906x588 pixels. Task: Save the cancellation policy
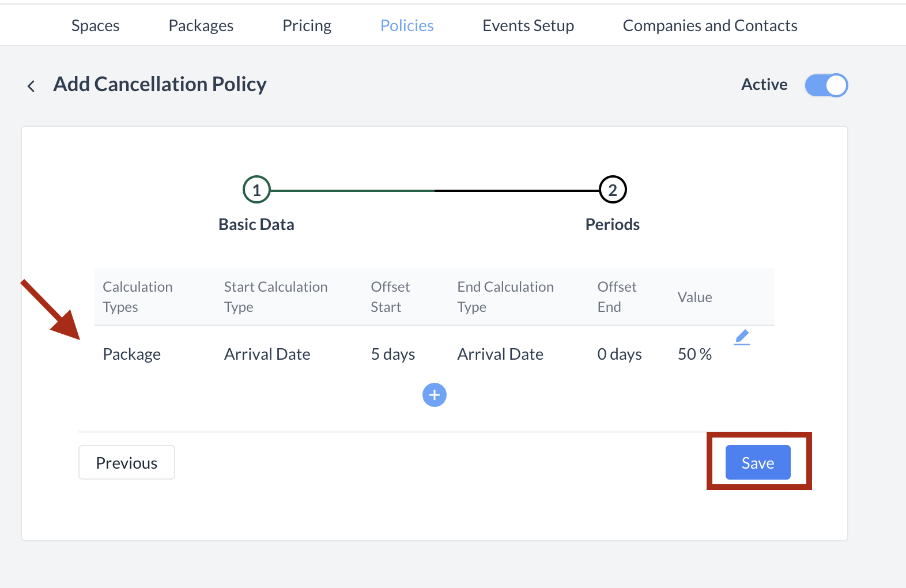click(x=757, y=462)
